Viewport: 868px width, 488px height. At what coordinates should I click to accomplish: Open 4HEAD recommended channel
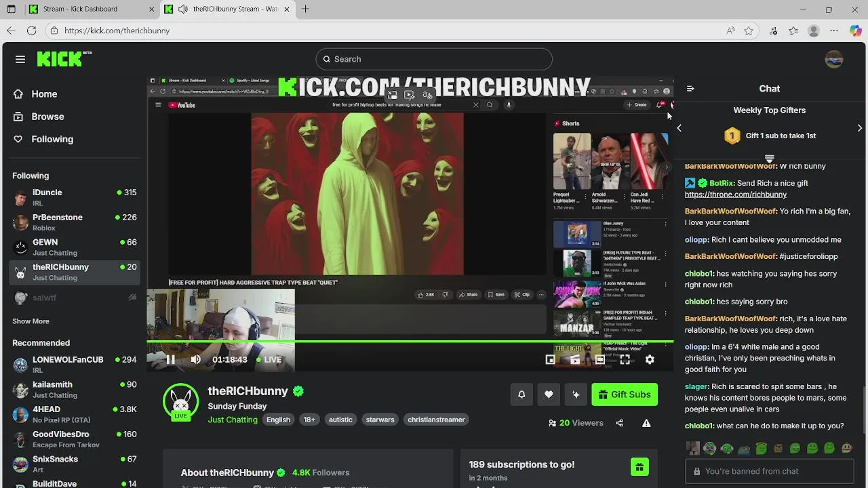pyautogui.click(x=75, y=414)
